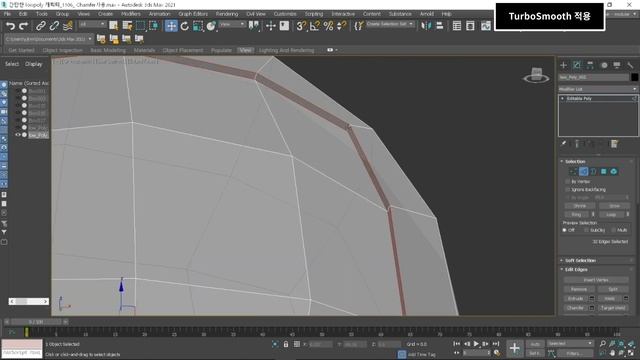
Task: Click the Select and Link chain icon
Action: point(40,26)
